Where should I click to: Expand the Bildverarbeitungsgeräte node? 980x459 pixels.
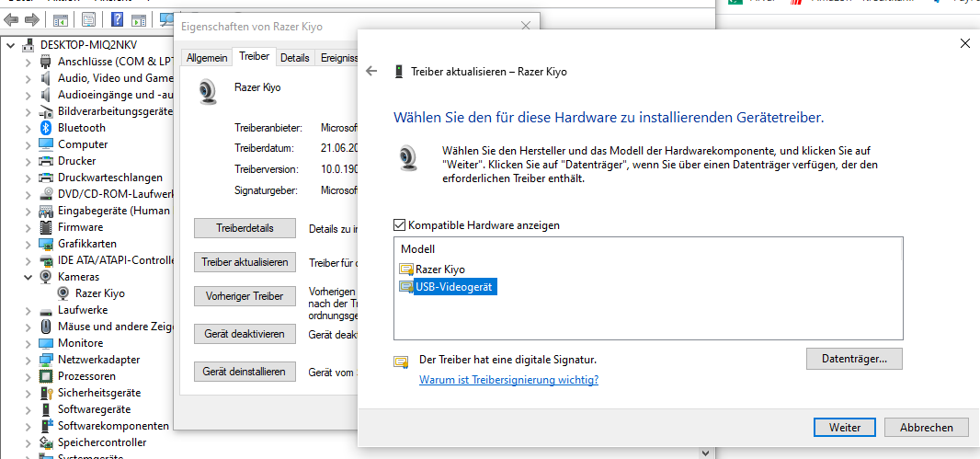point(28,111)
